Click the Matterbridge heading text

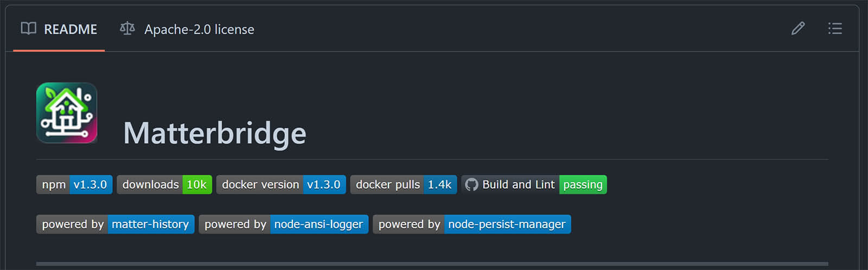(215, 133)
